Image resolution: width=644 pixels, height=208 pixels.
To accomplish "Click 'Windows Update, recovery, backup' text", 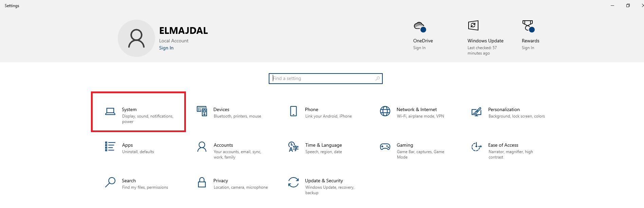I will point(330,190).
